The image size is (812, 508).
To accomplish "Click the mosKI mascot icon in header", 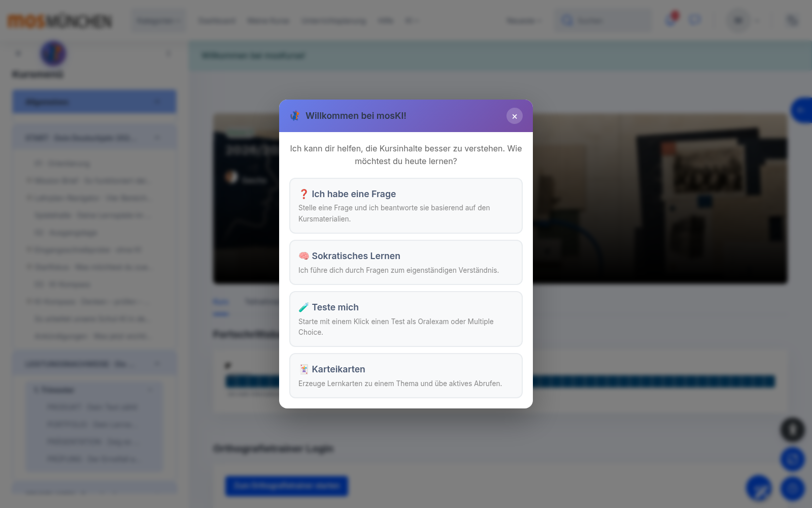I will coord(295,116).
